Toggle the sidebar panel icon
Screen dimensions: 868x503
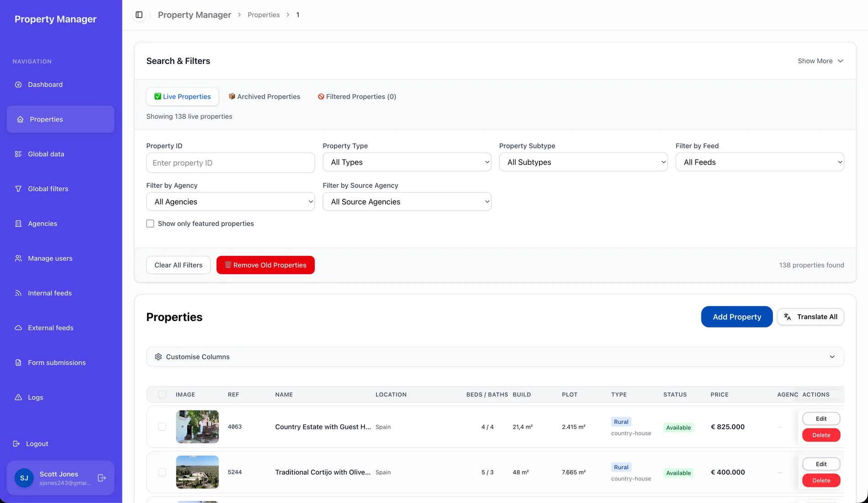(x=139, y=15)
